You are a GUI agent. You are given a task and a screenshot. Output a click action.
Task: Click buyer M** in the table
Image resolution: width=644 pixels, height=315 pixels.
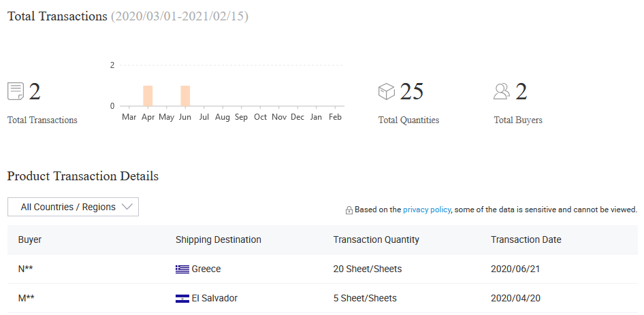(x=27, y=299)
